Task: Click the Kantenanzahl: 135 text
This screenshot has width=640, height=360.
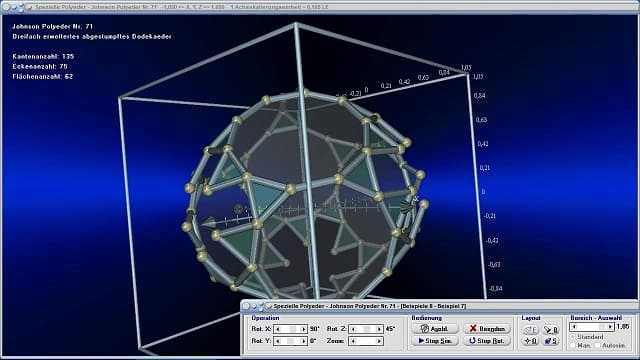Action: (x=43, y=56)
